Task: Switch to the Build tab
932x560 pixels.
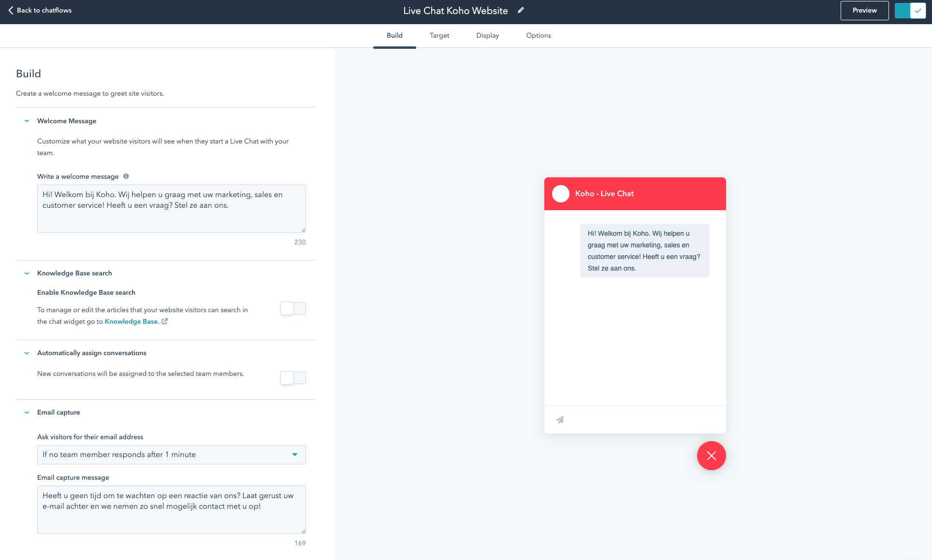Action: coord(394,35)
